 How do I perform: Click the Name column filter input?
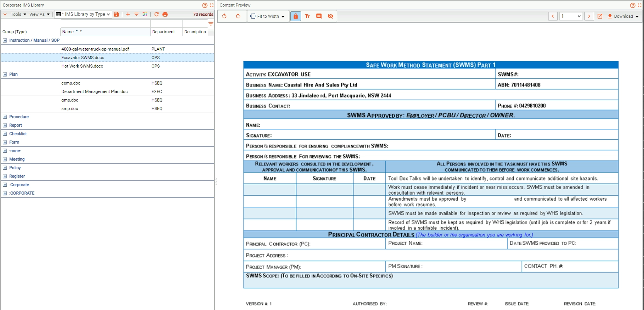tap(105, 24)
